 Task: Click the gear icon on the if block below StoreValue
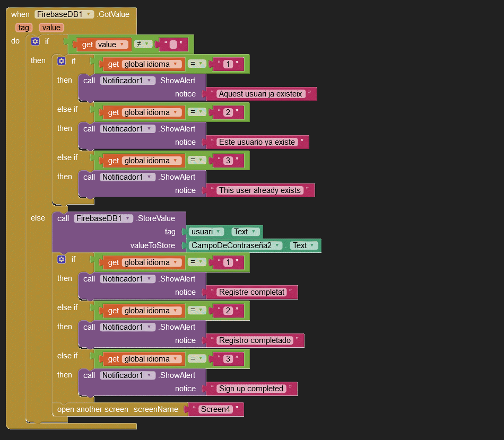coord(62,259)
